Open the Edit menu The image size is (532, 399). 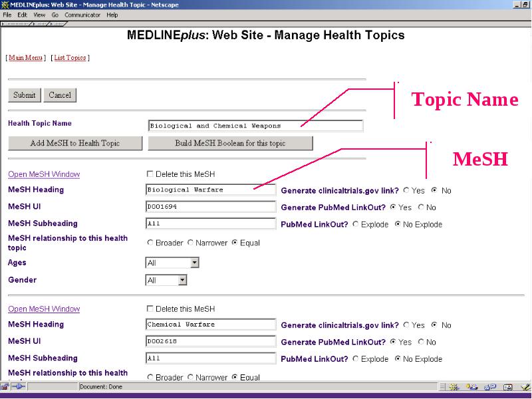(23, 15)
